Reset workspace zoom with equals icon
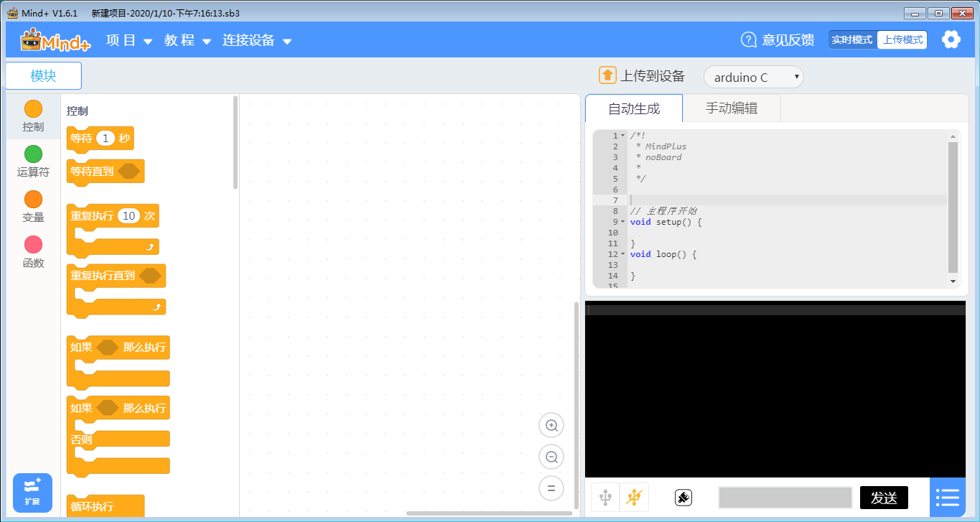 (551, 488)
